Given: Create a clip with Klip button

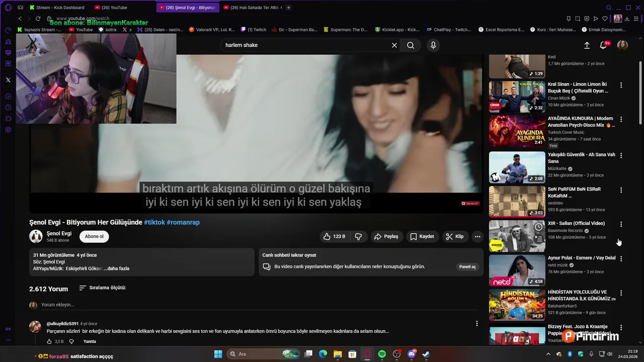Looking at the screenshot, I should coord(454,236).
